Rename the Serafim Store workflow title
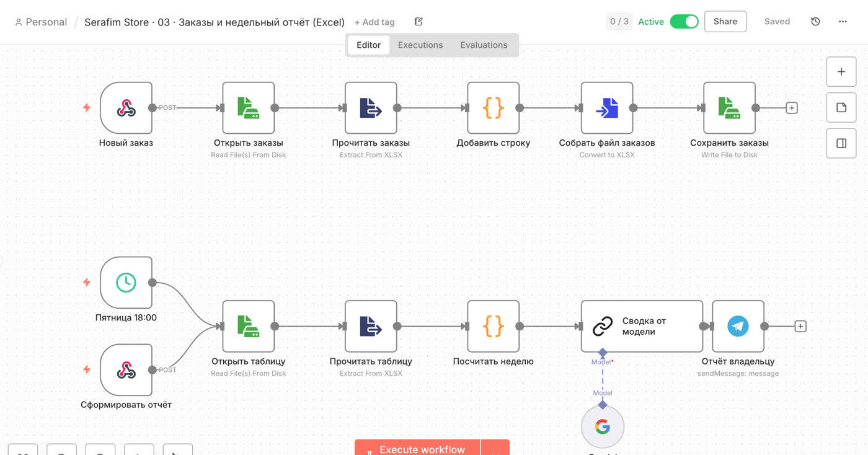This screenshot has width=868, height=455. [x=215, y=22]
